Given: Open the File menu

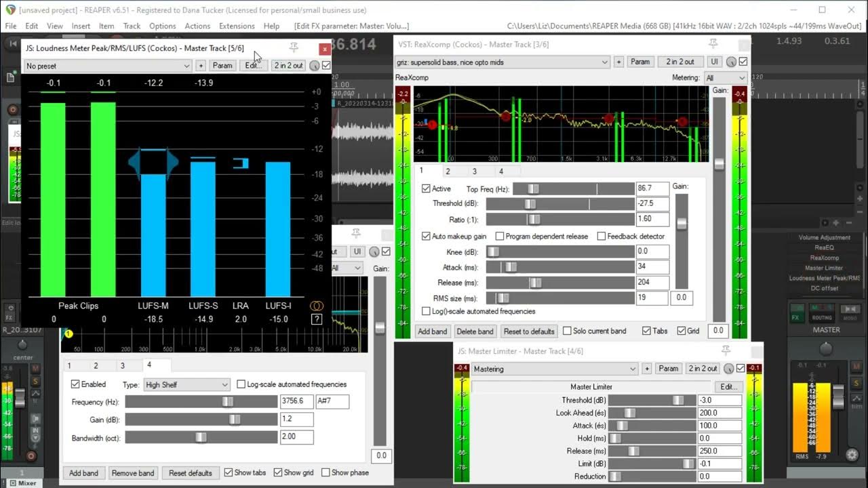Looking at the screenshot, I should [x=11, y=26].
